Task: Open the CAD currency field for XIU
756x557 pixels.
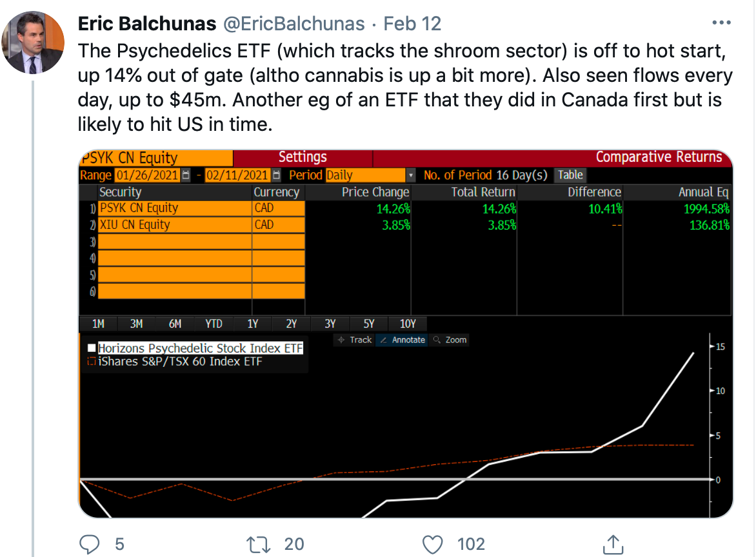Action: [278, 225]
